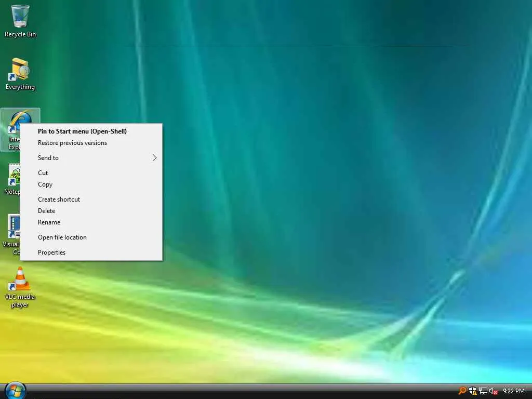Expand the Send to submenu arrow

tap(154, 158)
